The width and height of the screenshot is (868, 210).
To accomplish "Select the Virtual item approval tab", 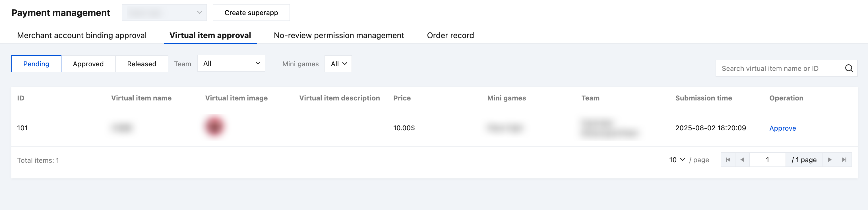I will click(210, 35).
